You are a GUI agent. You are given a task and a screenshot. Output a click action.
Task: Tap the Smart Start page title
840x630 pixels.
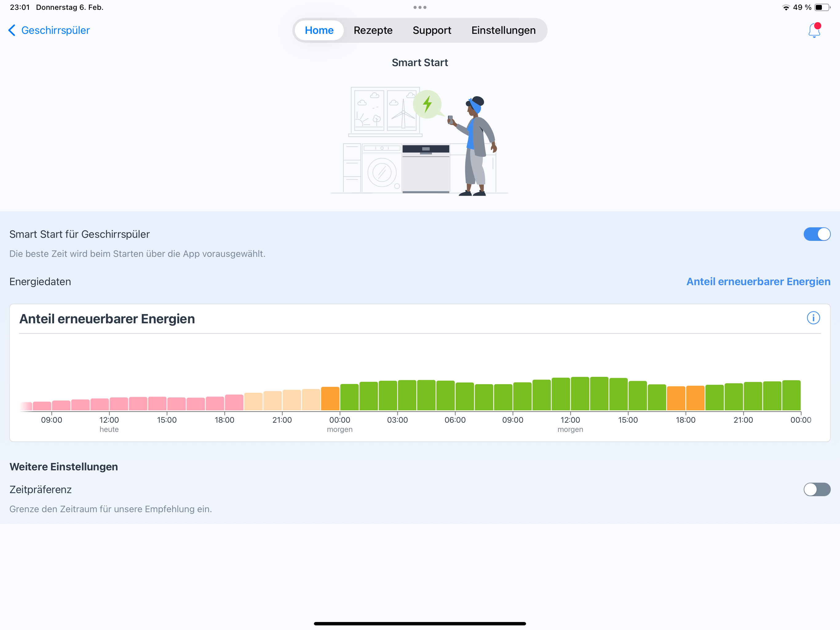coord(420,63)
